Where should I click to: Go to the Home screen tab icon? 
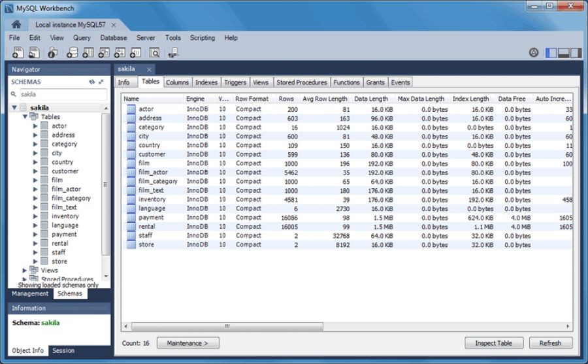point(16,24)
